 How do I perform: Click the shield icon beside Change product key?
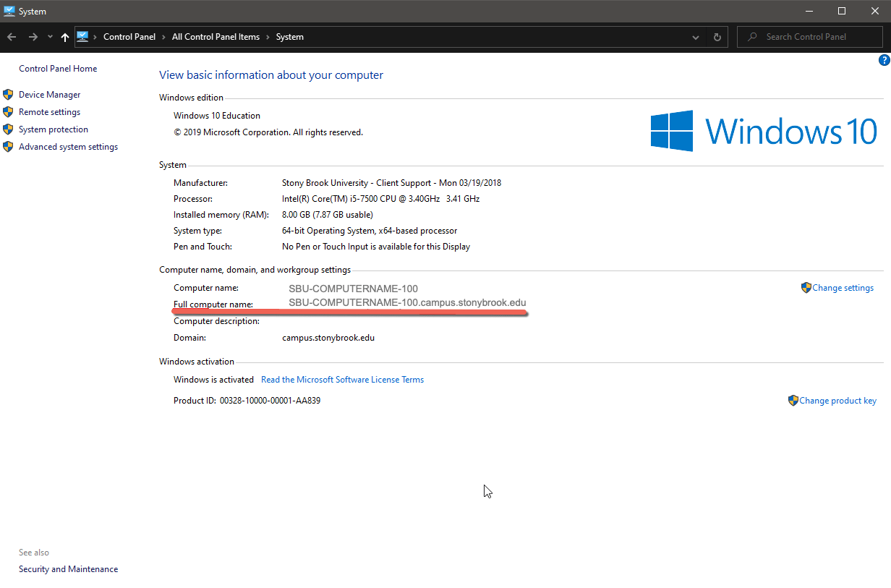click(x=793, y=400)
